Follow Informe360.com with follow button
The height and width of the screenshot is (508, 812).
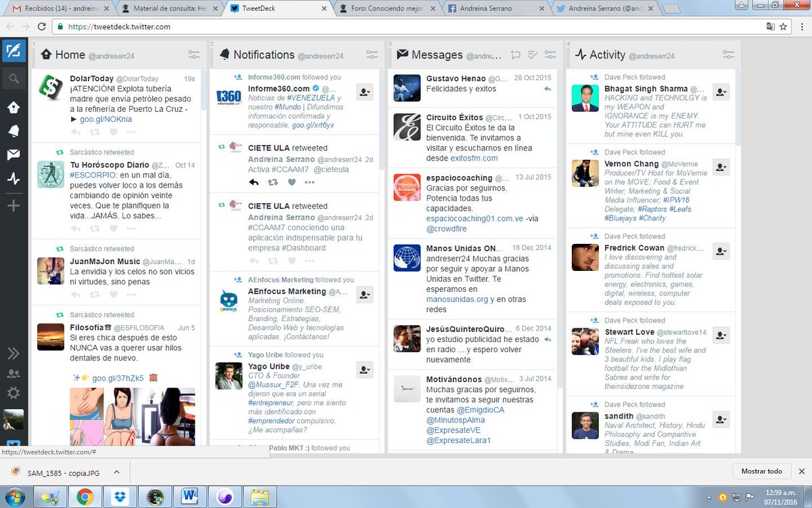(365, 93)
